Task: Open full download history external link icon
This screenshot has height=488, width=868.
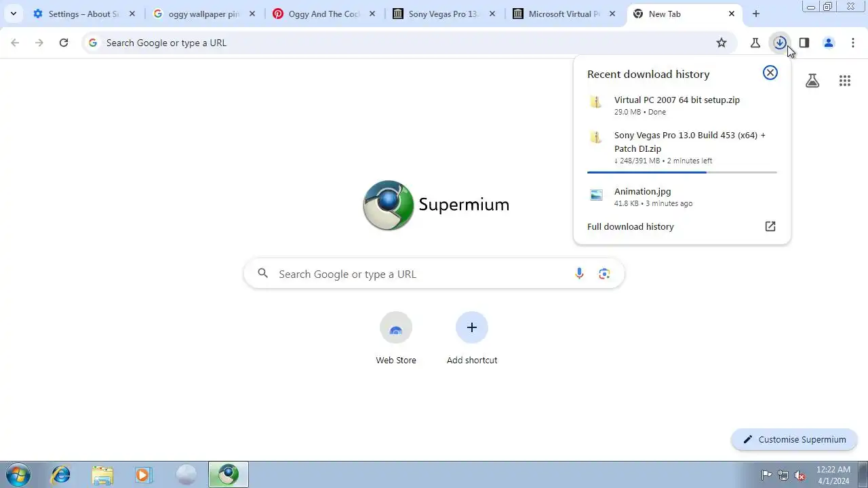Action: [x=770, y=226]
